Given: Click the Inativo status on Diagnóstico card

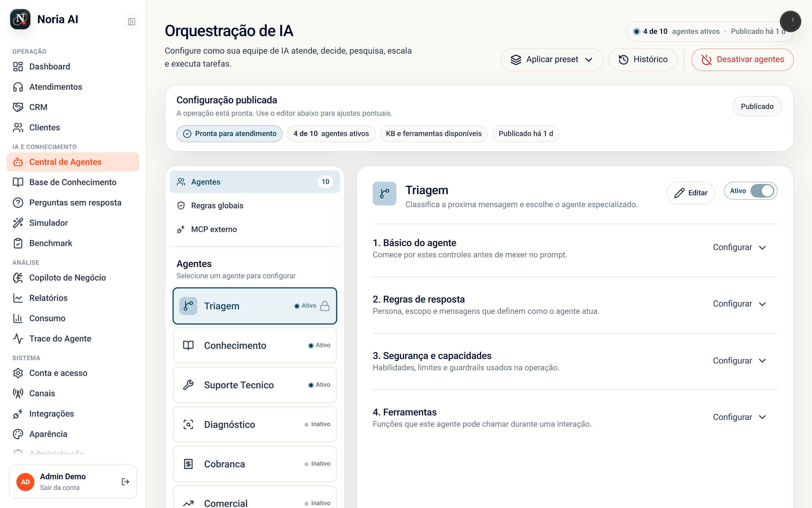Looking at the screenshot, I should [317, 424].
